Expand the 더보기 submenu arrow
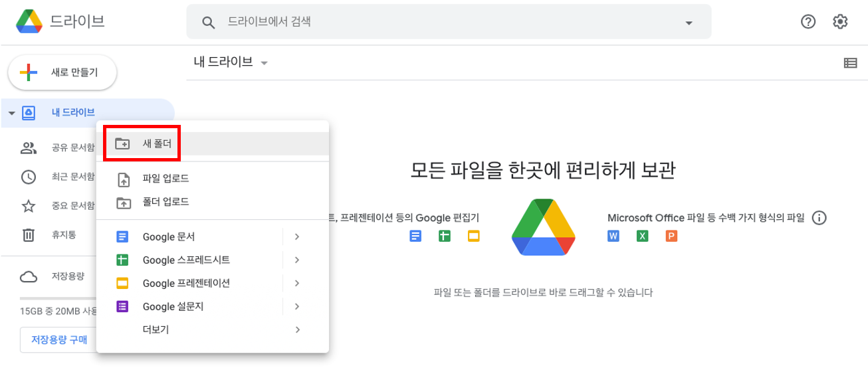This screenshot has height=372, width=868. [x=297, y=329]
